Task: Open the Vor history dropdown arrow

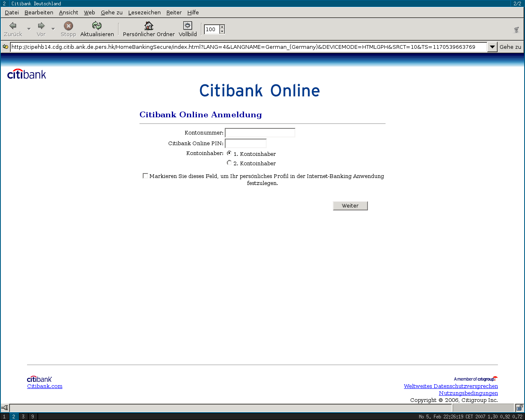Action: [x=53, y=29]
